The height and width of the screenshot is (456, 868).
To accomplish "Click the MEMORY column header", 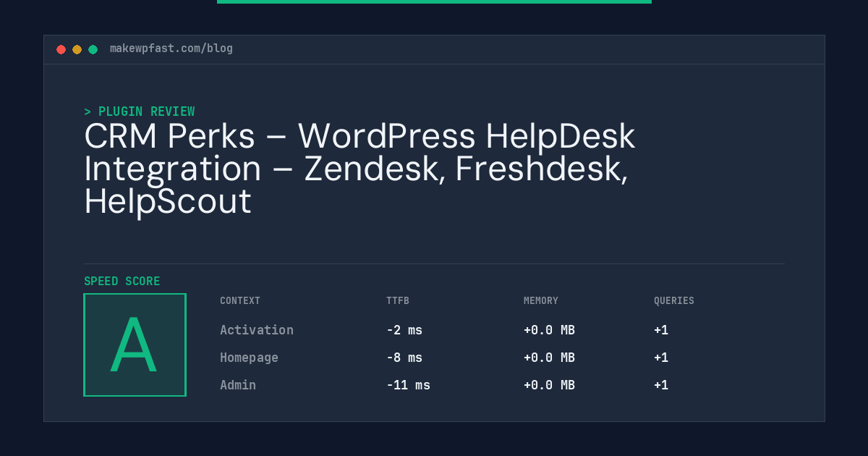I will 541,300.
